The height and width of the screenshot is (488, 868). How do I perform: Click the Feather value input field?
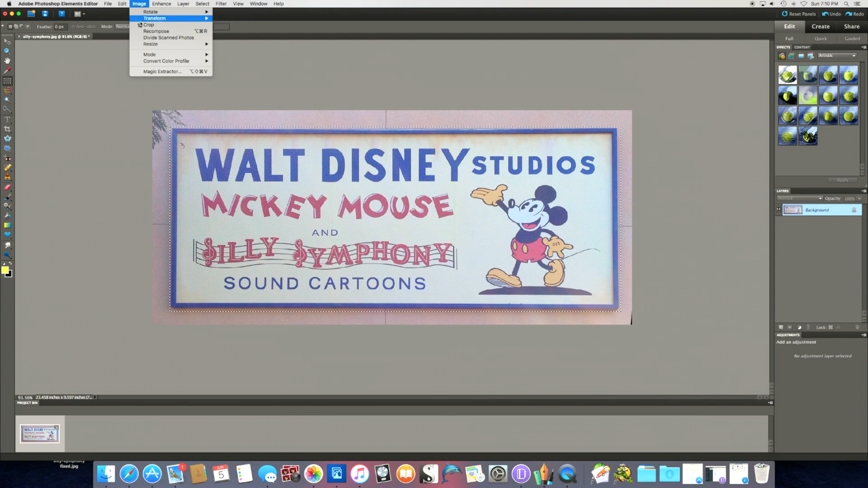click(60, 26)
